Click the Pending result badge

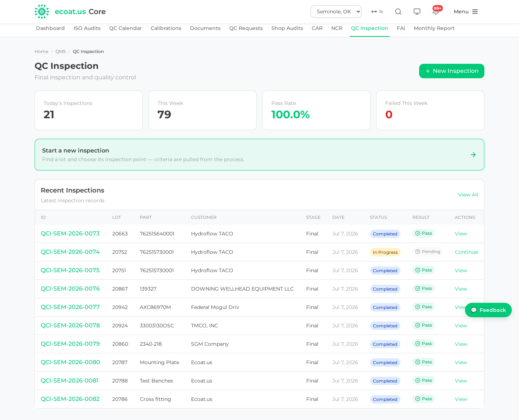tap(427, 252)
